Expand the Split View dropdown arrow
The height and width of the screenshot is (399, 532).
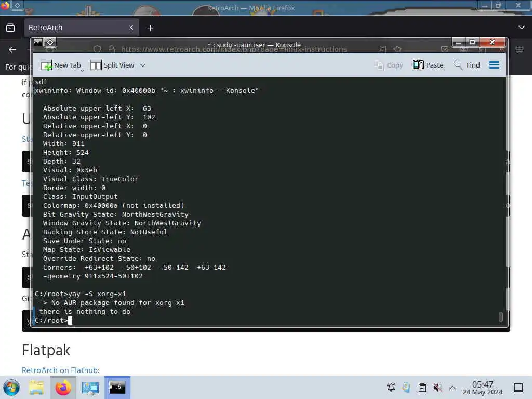pos(143,65)
